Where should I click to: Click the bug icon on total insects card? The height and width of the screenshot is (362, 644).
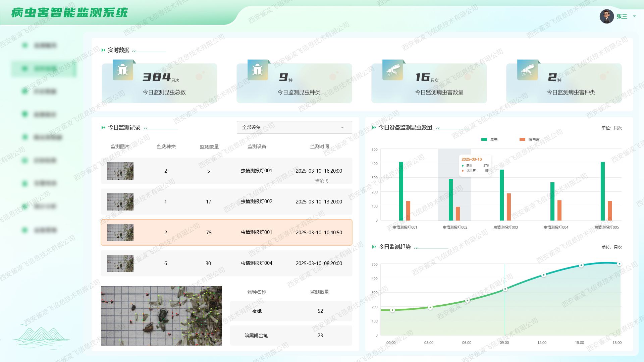tap(123, 70)
